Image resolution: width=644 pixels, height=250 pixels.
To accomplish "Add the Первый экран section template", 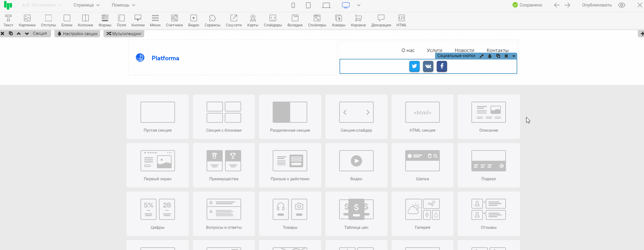I will (x=158, y=165).
